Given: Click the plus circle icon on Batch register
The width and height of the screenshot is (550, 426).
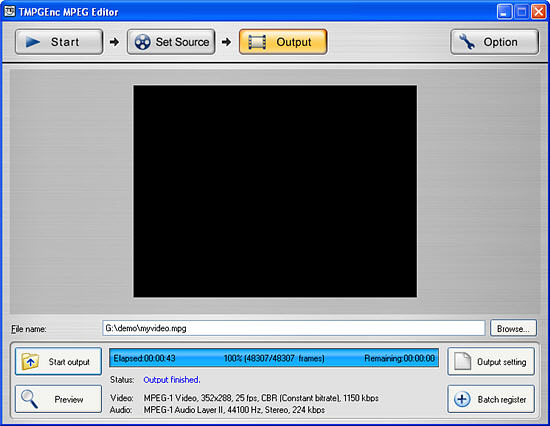Looking at the screenshot, I should [x=462, y=399].
